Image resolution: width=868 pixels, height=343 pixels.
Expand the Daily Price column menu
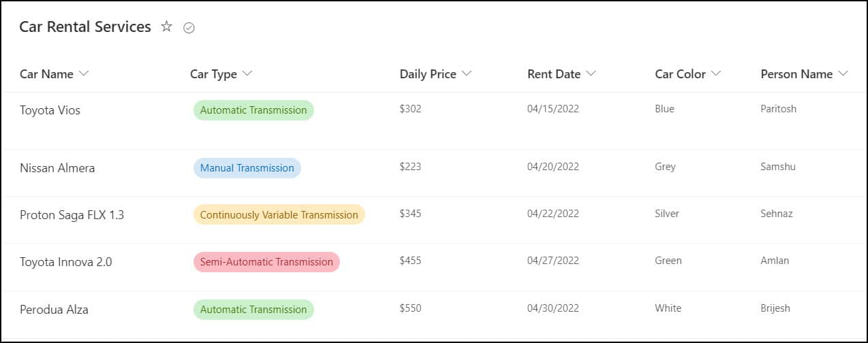coord(467,73)
